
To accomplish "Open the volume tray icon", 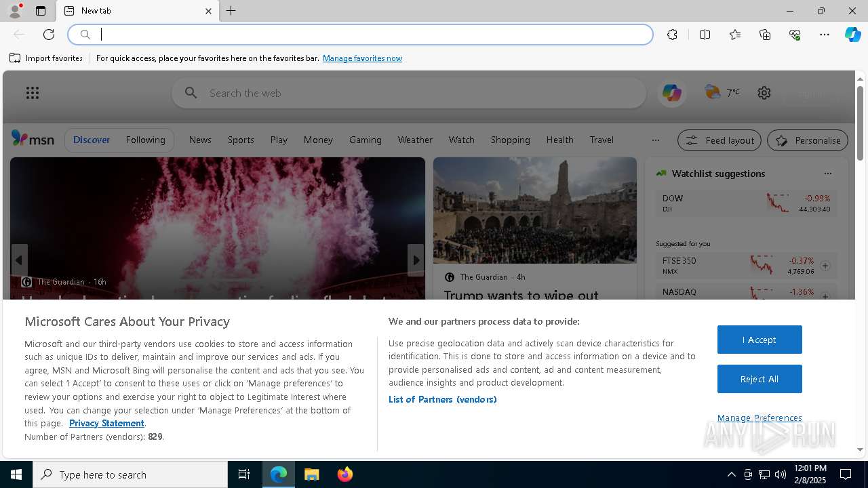I will pyautogui.click(x=781, y=474).
